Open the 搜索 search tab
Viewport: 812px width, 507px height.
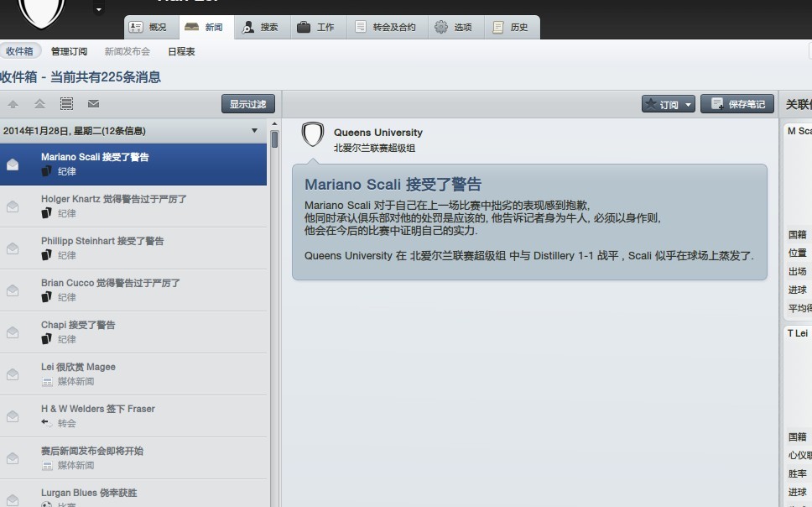[262, 27]
